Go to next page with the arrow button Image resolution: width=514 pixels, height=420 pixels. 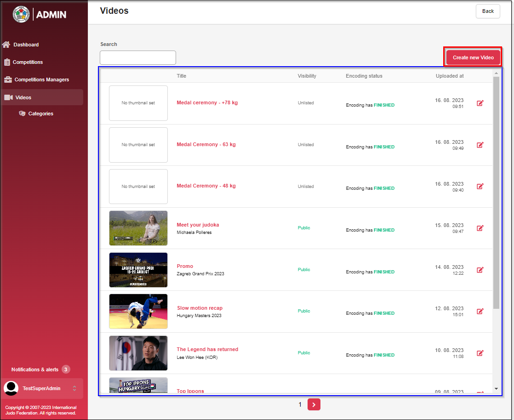pyautogui.click(x=314, y=404)
